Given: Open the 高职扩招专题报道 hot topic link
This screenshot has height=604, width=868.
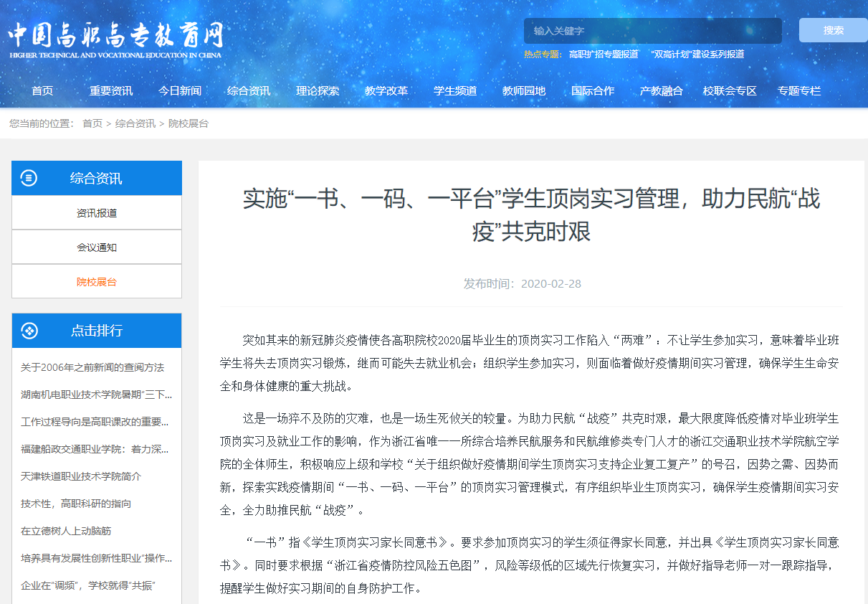Looking at the screenshot, I should (604, 54).
